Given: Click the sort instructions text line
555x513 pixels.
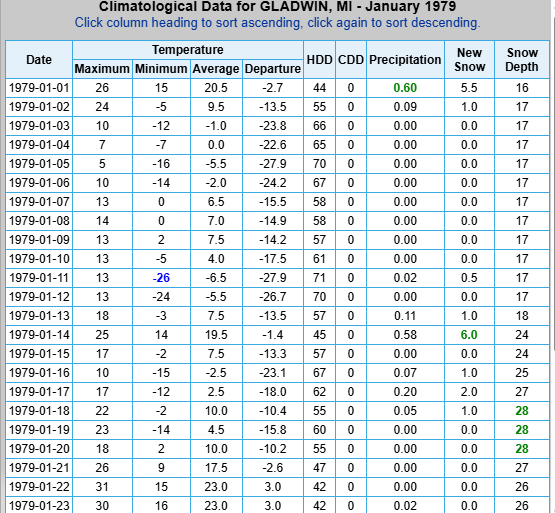Looking at the screenshot, I should click(x=278, y=23).
